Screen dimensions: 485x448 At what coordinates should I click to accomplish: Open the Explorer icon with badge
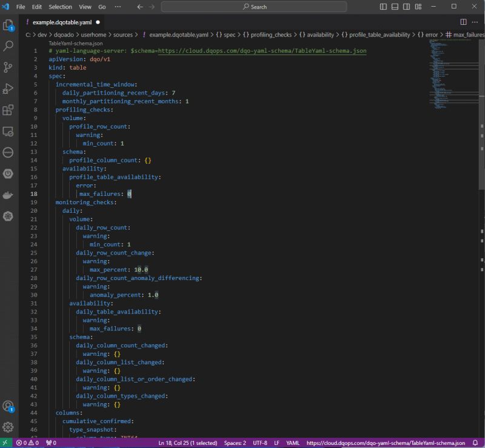click(8, 27)
